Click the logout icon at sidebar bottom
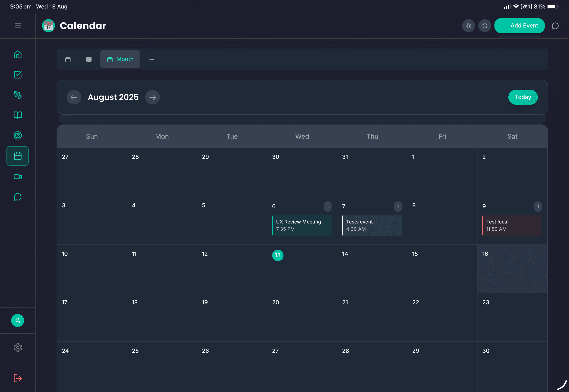This screenshot has height=392, width=569. pos(17,378)
